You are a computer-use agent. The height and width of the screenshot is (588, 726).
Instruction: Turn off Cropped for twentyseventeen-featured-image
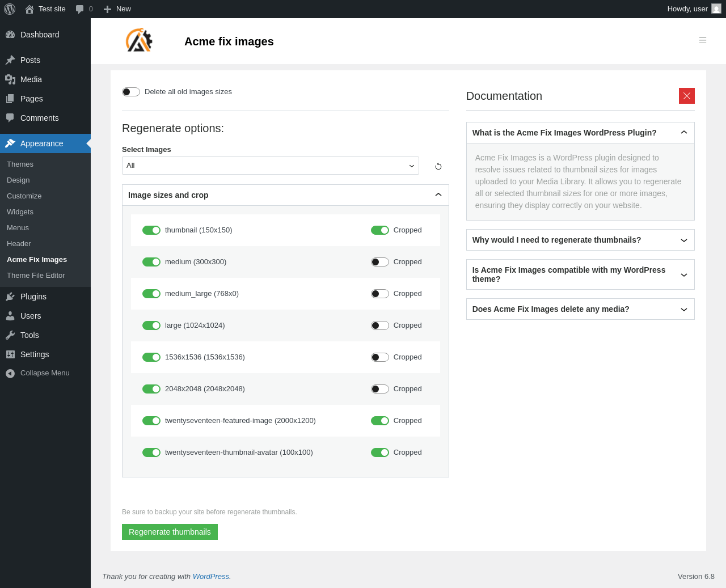pyautogui.click(x=380, y=421)
